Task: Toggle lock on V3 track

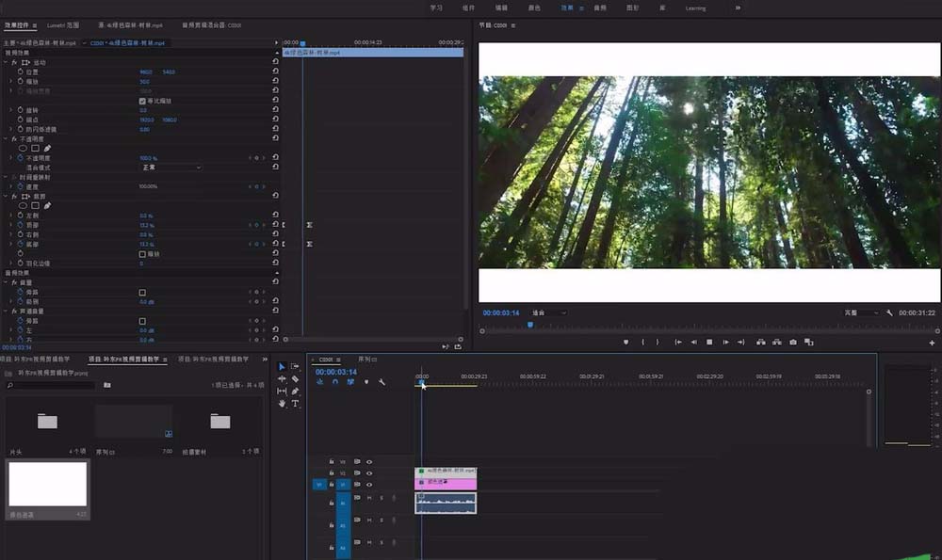Action: click(331, 461)
